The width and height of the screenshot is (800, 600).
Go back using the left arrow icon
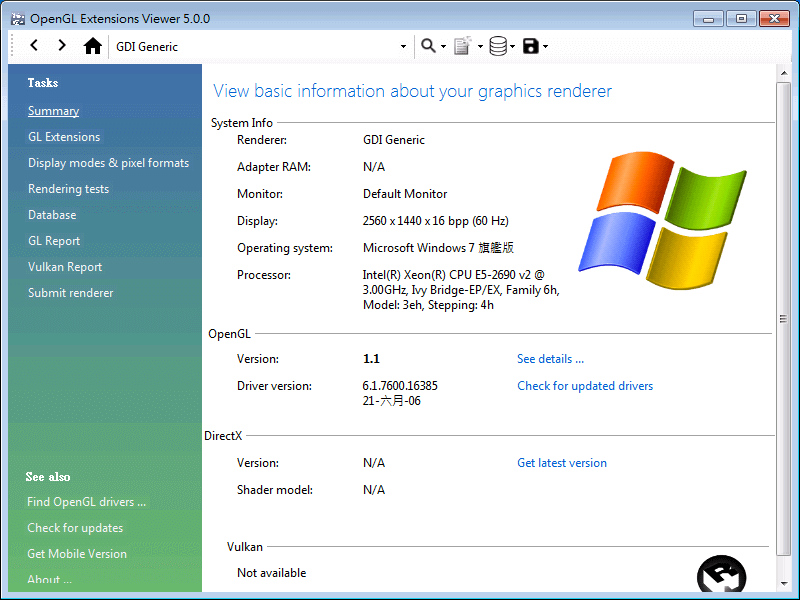[32, 46]
